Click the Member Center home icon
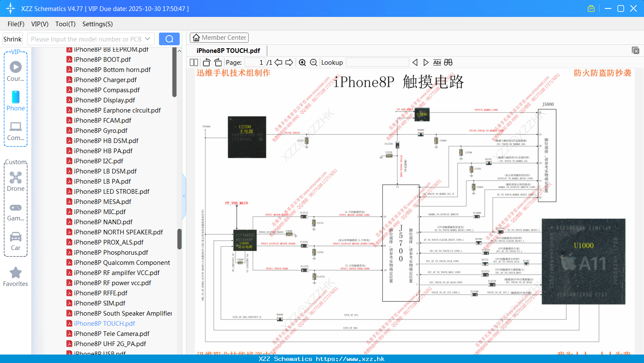Screen dimensions: 644x363 tap(196, 38)
